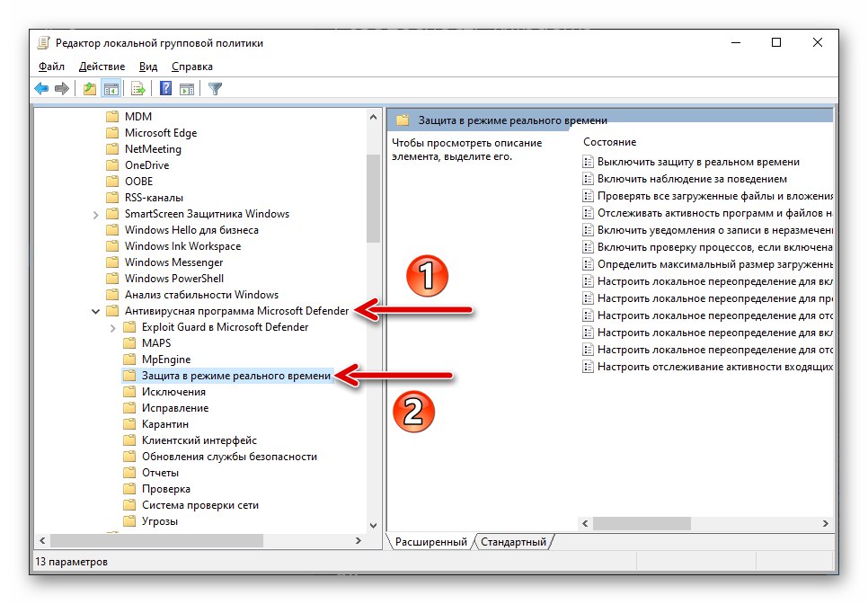
Task: Select the Windows PowerShell folder
Action: (165, 279)
